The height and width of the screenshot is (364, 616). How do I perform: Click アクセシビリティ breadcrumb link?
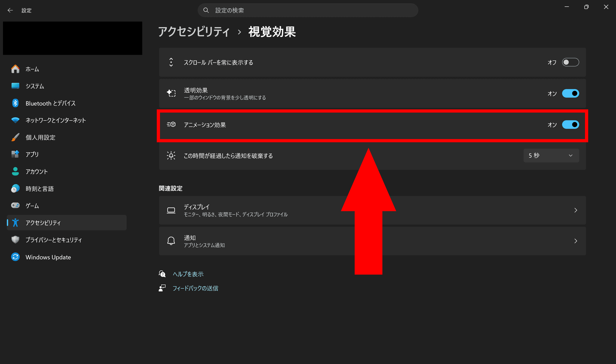pos(194,32)
